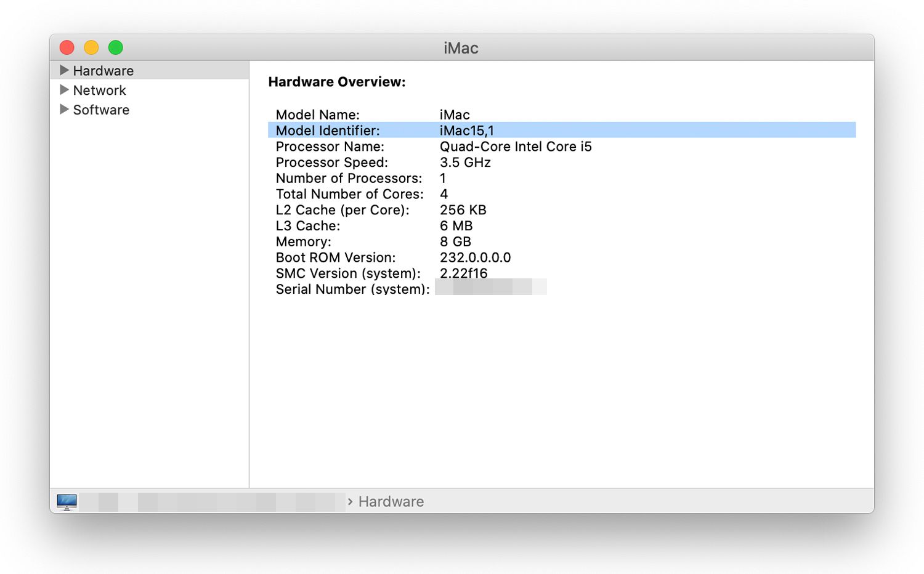Expand the Hardware disclosure triangle
This screenshot has height=574, width=924.
(64, 70)
